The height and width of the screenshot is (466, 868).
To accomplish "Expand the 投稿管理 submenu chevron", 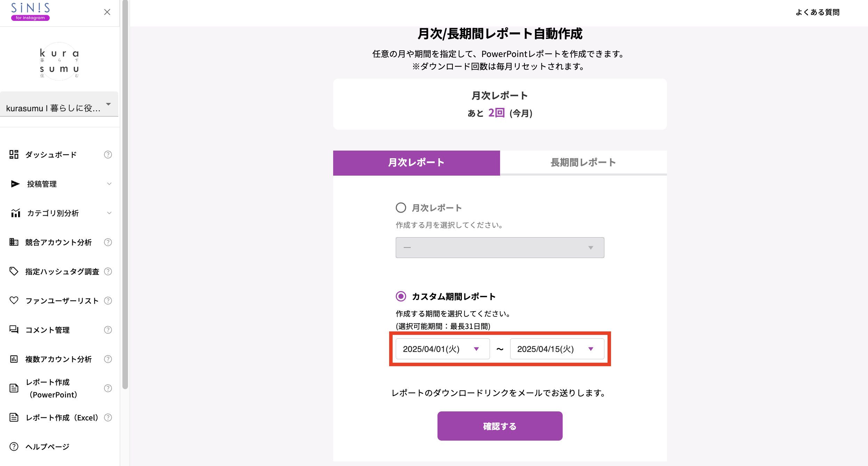I will 109,184.
